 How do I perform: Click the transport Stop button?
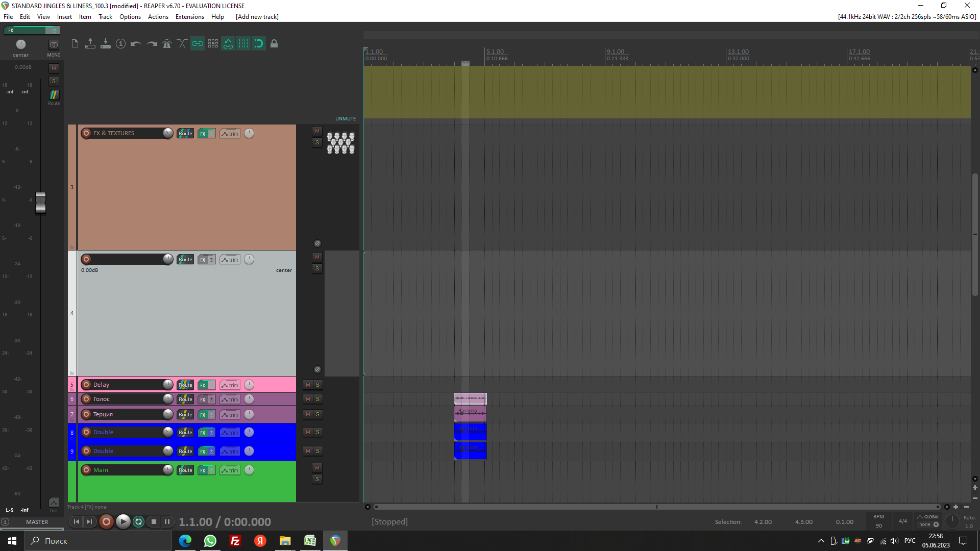(x=154, y=521)
